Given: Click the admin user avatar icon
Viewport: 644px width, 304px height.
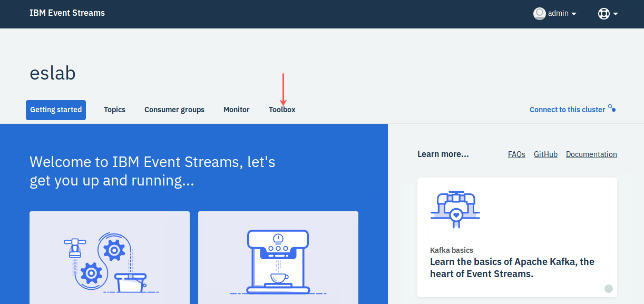Looking at the screenshot, I should click(x=539, y=14).
